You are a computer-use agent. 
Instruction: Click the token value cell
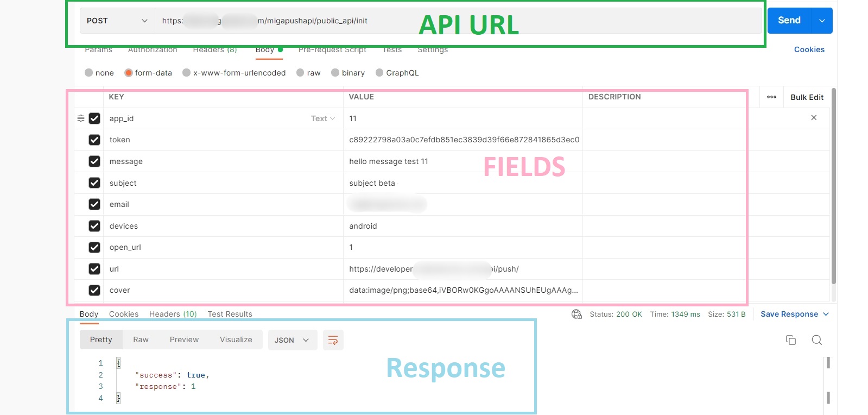coord(464,140)
